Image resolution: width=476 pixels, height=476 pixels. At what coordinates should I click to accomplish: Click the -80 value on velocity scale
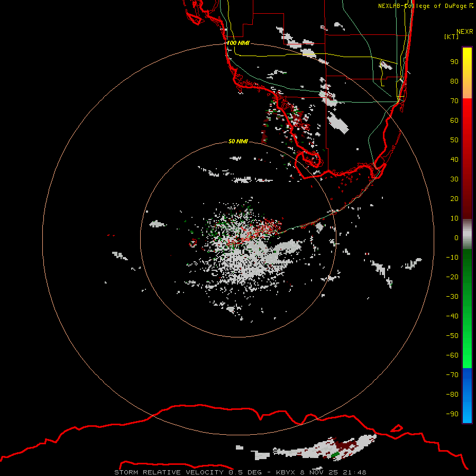tap(452, 395)
